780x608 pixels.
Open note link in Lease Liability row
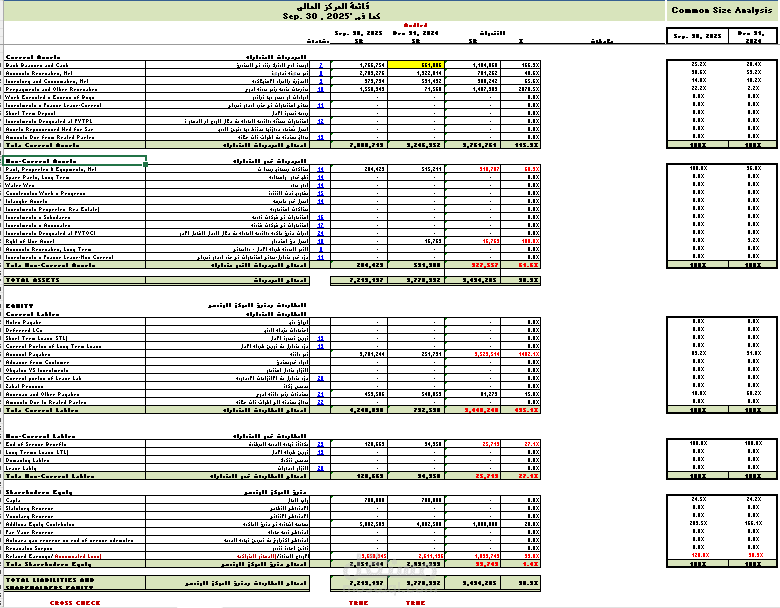321,468
